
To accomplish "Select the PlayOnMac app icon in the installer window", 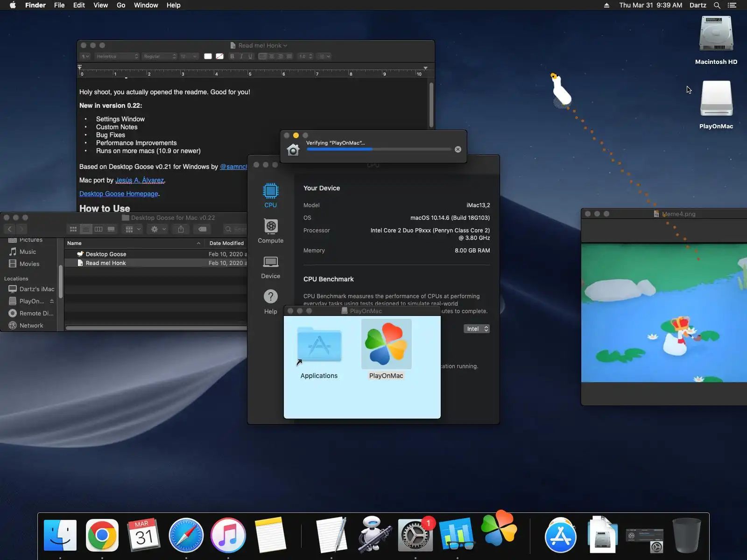I will (386, 350).
